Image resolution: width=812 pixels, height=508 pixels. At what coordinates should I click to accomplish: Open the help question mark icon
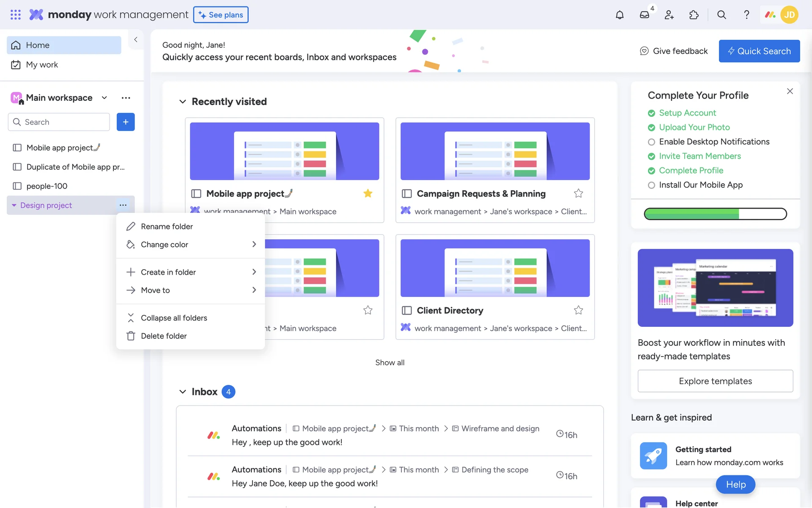pyautogui.click(x=746, y=15)
